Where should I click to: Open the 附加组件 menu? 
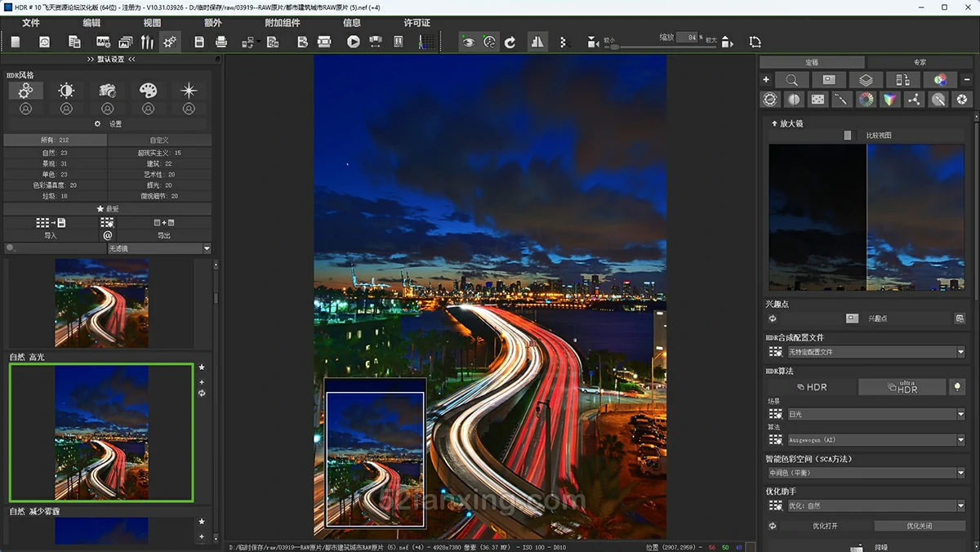(283, 23)
